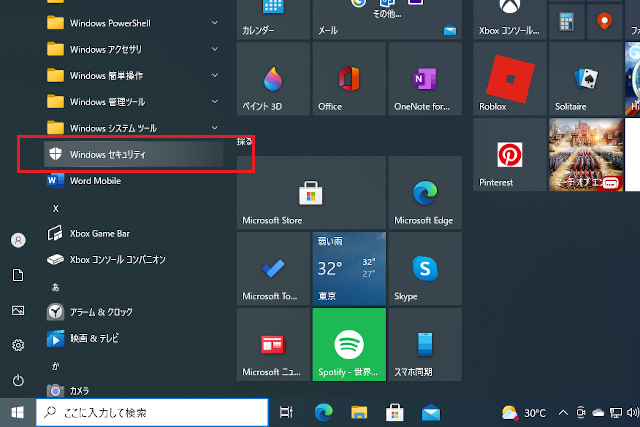Open the Microsoft ニュース tile
This screenshot has height=427, width=640.
pos(273,345)
